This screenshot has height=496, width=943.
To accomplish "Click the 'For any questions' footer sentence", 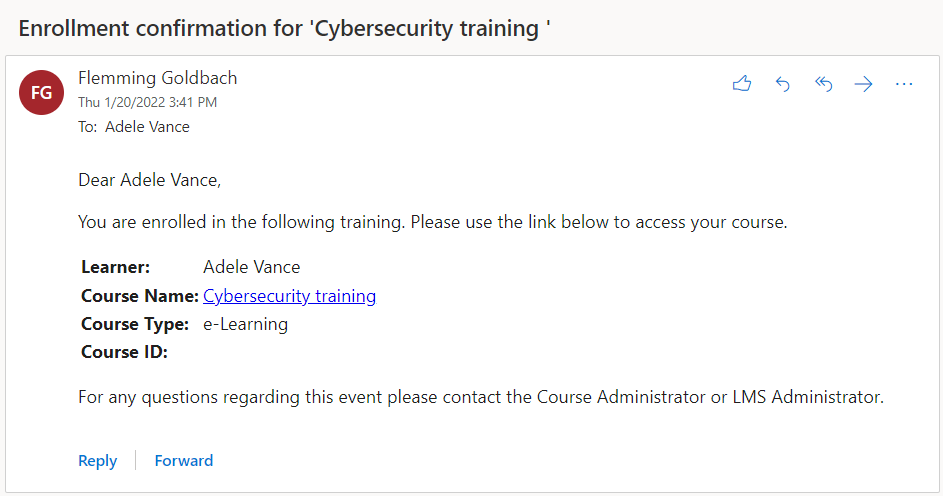I will coord(480,397).
